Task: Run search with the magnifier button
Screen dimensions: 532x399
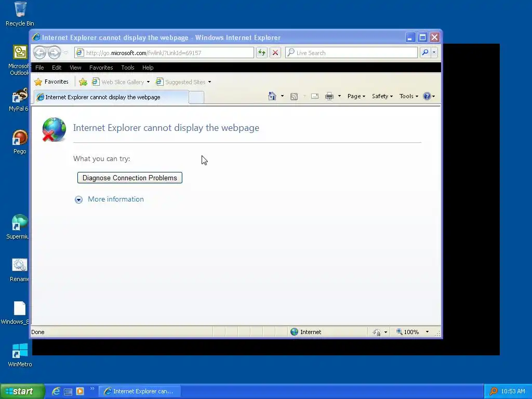Action: tap(425, 52)
